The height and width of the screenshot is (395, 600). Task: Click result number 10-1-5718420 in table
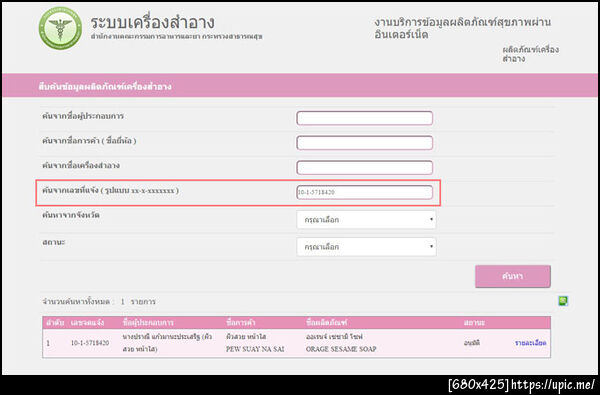[90, 343]
